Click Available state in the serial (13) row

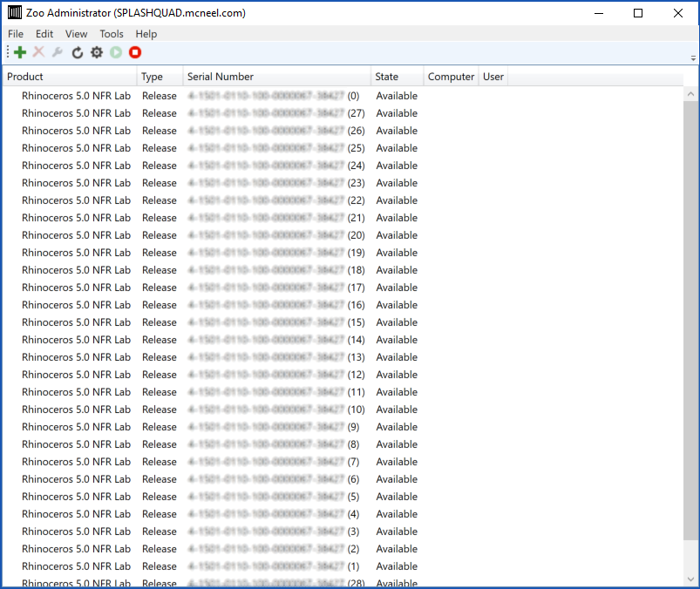(x=397, y=357)
